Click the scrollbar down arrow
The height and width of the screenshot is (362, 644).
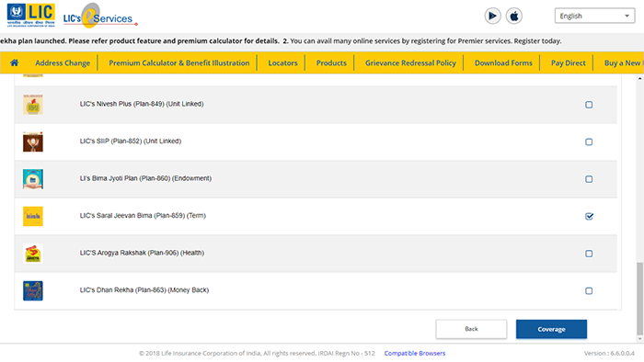(x=639, y=339)
